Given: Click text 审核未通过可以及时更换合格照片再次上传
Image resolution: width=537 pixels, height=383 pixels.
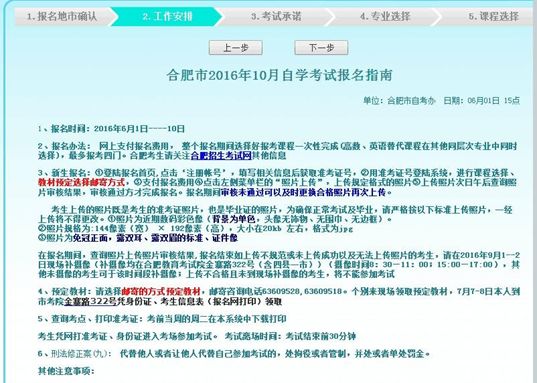Looking at the screenshot, I should (x=303, y=192).
